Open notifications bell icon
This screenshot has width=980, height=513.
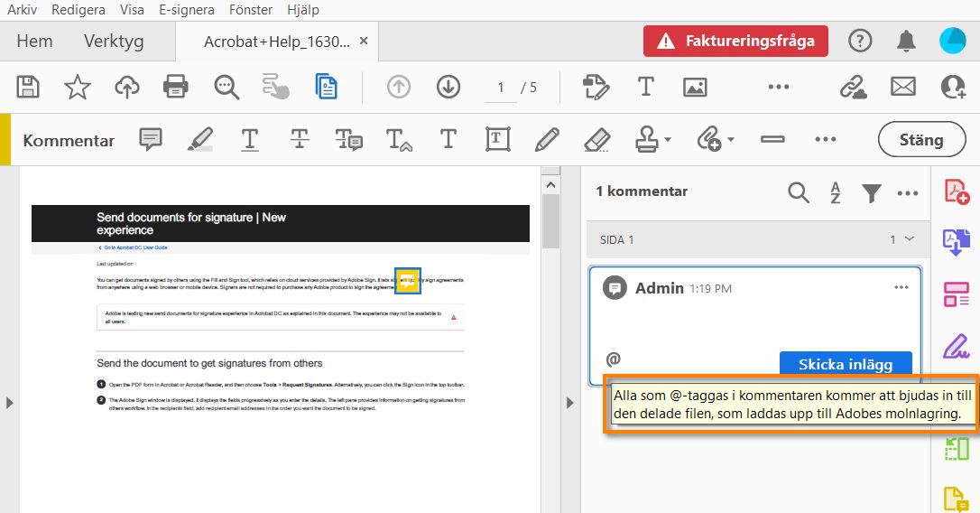tap(906, 42)
